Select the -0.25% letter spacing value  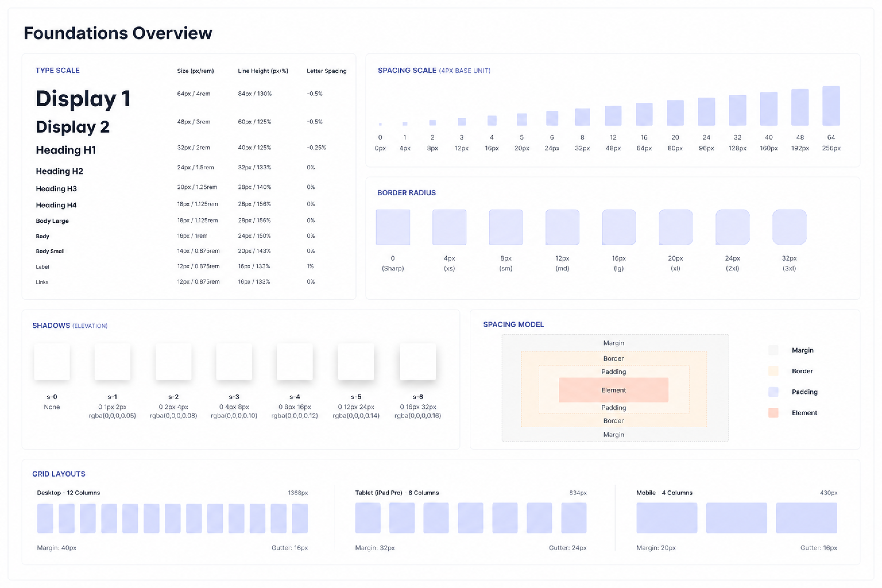coord(316,148)
